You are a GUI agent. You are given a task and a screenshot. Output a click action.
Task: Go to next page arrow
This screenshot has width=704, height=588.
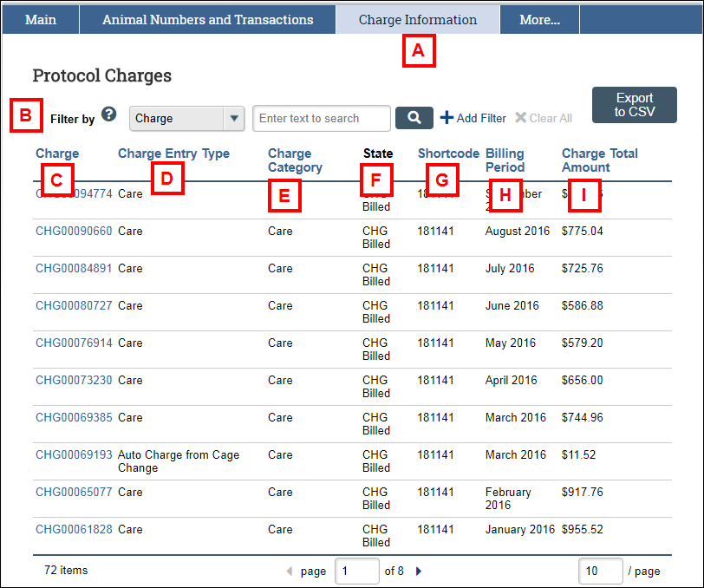(419, 571)
